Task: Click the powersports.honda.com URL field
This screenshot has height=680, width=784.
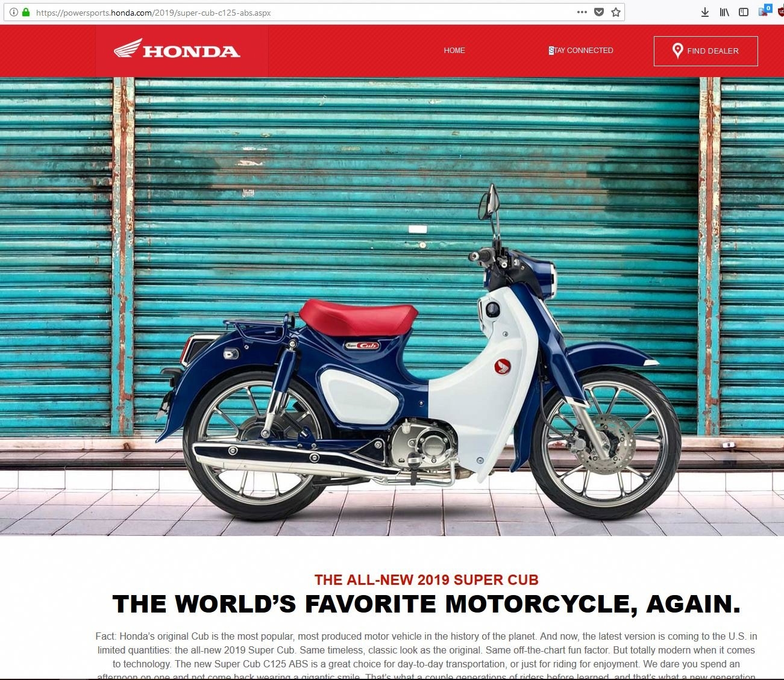Action: click(301, 12)
